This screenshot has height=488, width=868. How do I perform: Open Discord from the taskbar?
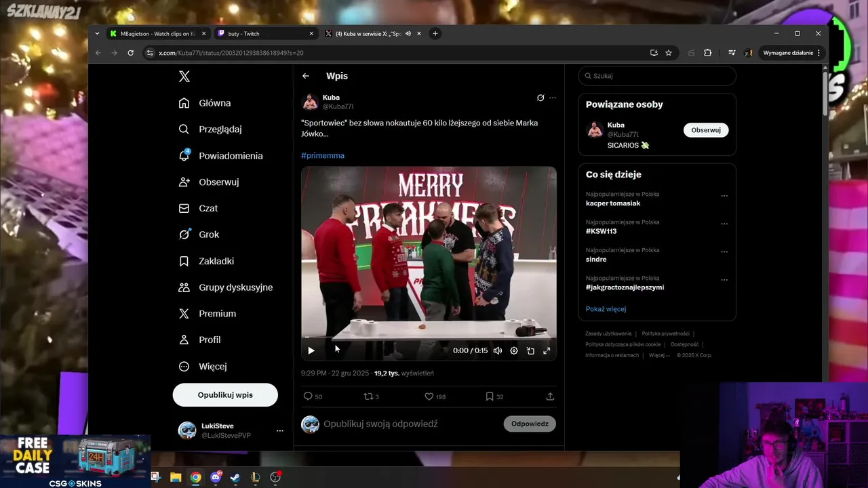coord(216,477)
